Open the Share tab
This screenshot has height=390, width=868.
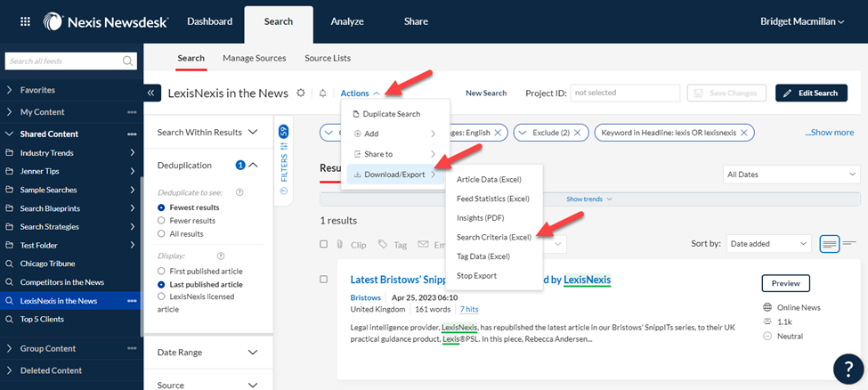[x=416, y=21]
